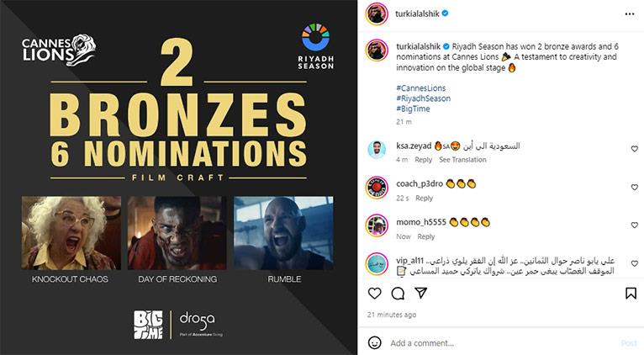Save the post with the bookmark icon
The image size is (644, 355).
point(631,293)
